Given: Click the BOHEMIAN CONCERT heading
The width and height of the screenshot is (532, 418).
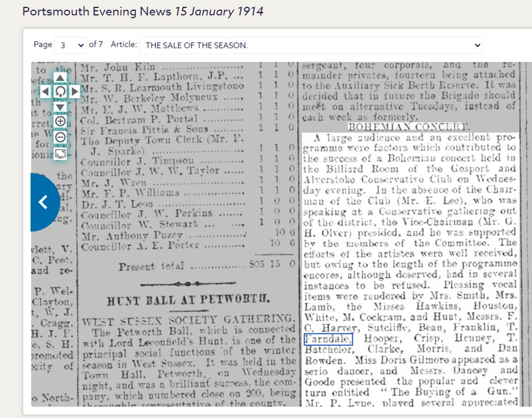Looking at the screenshot, I should pos(408,127).
